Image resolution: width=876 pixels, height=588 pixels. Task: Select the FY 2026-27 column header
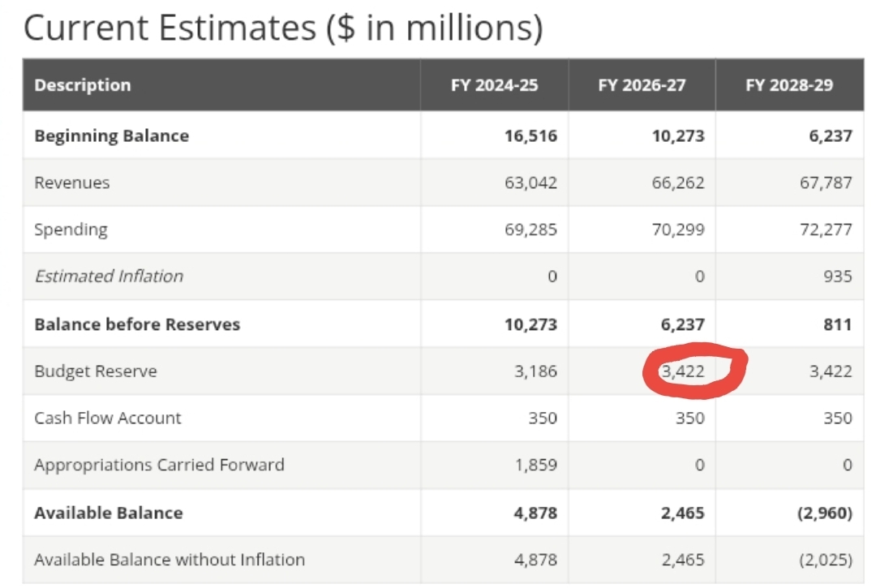tap(642, 85)
